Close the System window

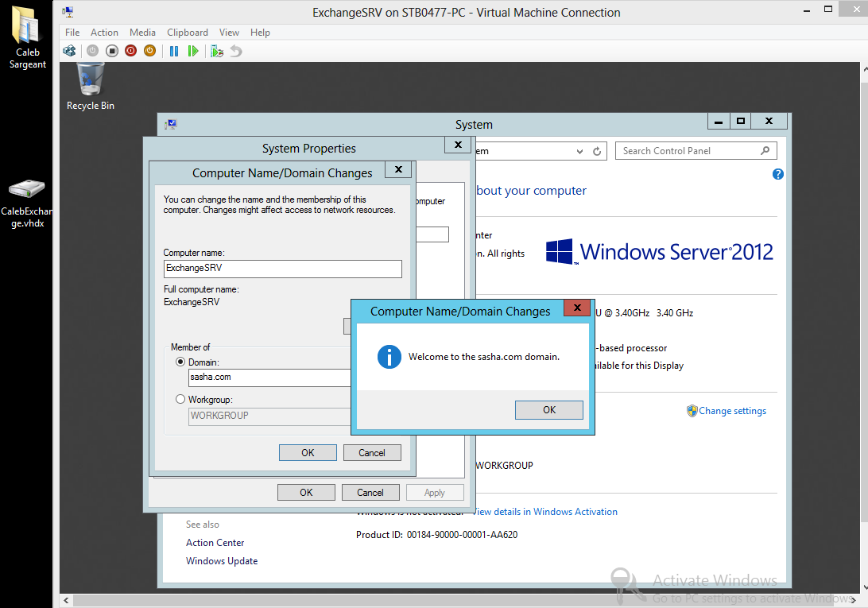tap(769, 122)
